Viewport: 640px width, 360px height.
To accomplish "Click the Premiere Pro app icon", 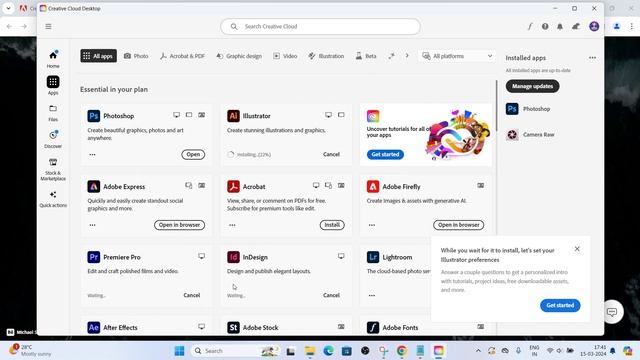I will (93, 257).
